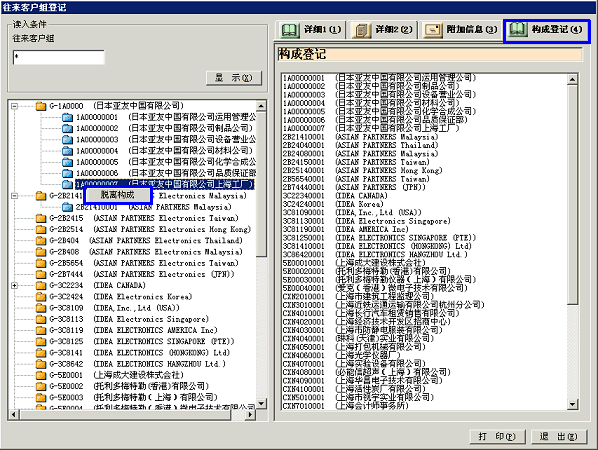
Task: Click tree scrollbar up arrow
Action: [x=261, y=106]
